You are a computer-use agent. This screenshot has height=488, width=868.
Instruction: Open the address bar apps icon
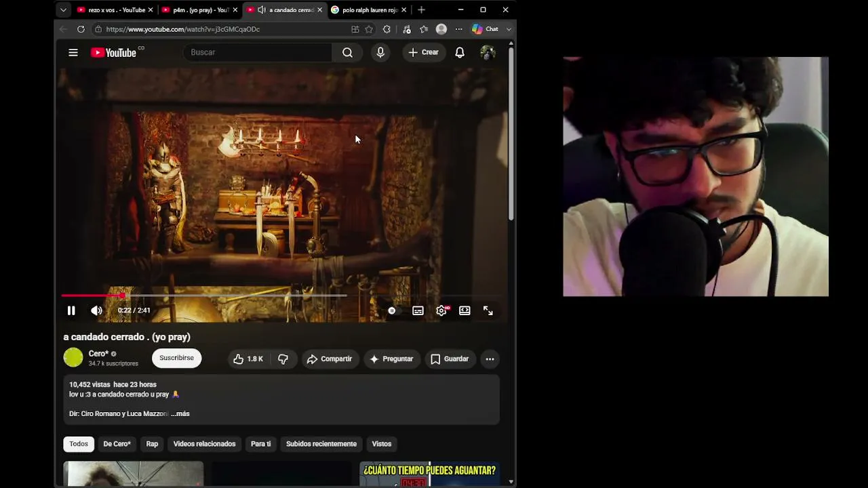[355, 29]
